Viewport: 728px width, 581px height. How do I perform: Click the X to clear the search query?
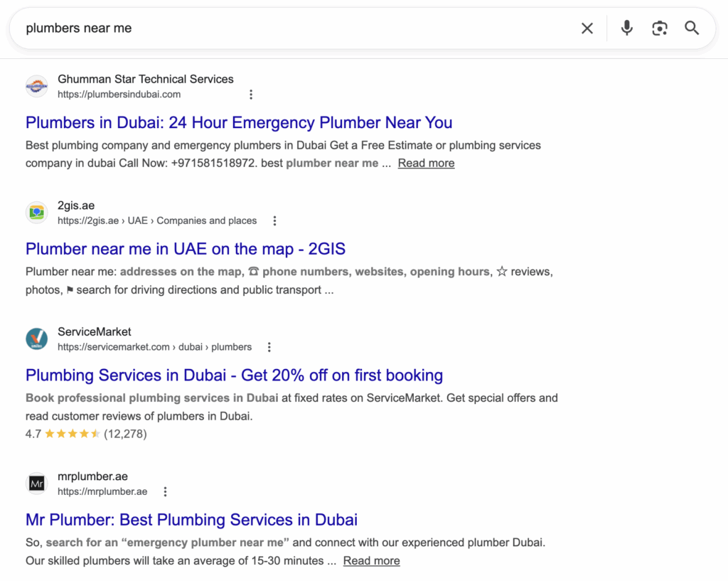pyautogui.click(x=587, y=28)
